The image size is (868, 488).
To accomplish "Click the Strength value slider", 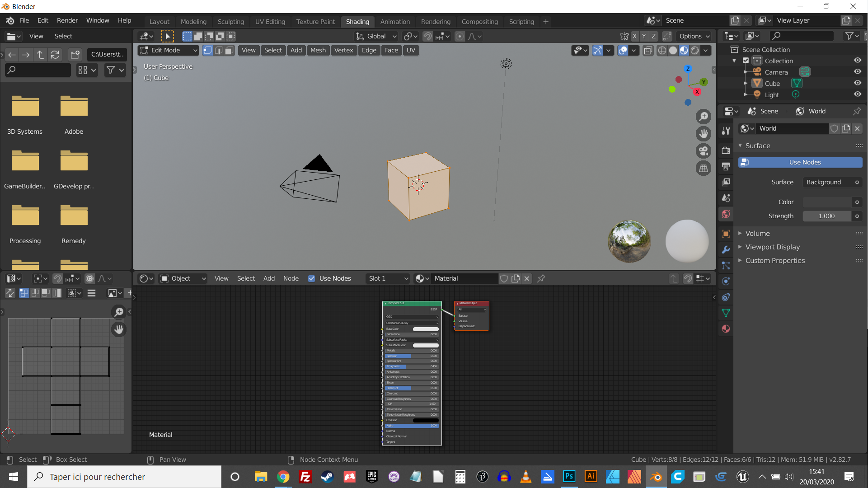I will click(x=826, y=216).
